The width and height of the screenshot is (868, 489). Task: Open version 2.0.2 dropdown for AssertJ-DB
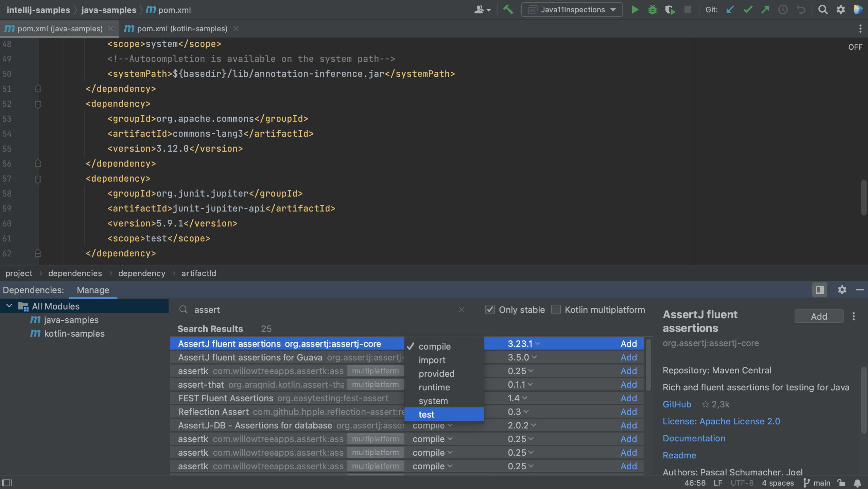point(522,425)
